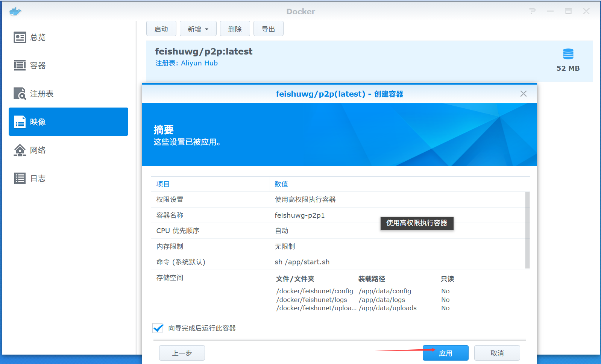Click the 权限设置 row label

(170, 200)
